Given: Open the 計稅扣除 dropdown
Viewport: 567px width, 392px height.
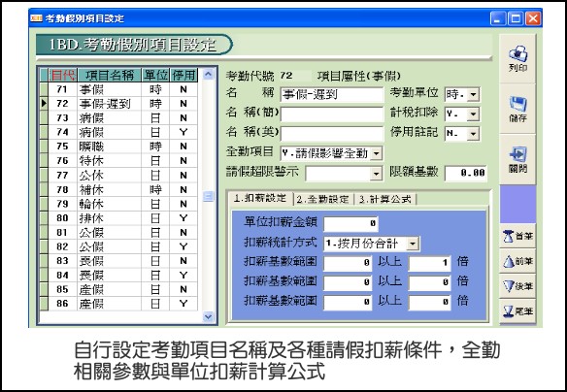Looking at the screenshot, I should click(x=473, y=114).
